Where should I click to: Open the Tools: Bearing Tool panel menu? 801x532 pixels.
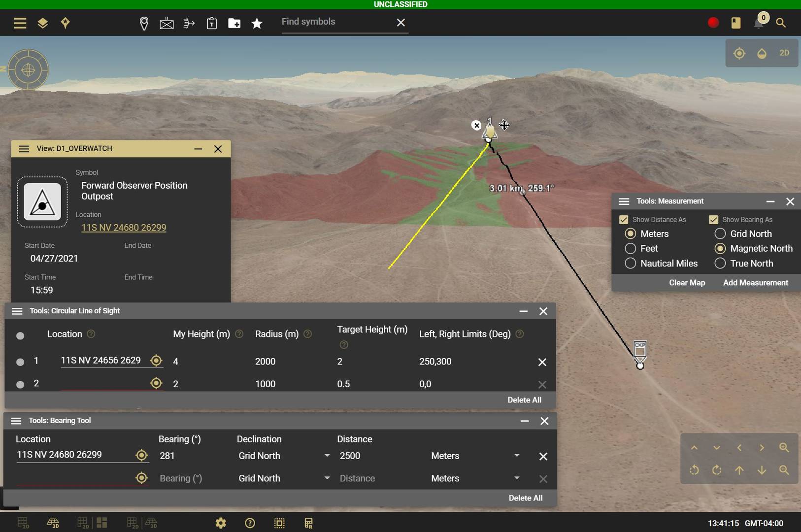(16, 421)
